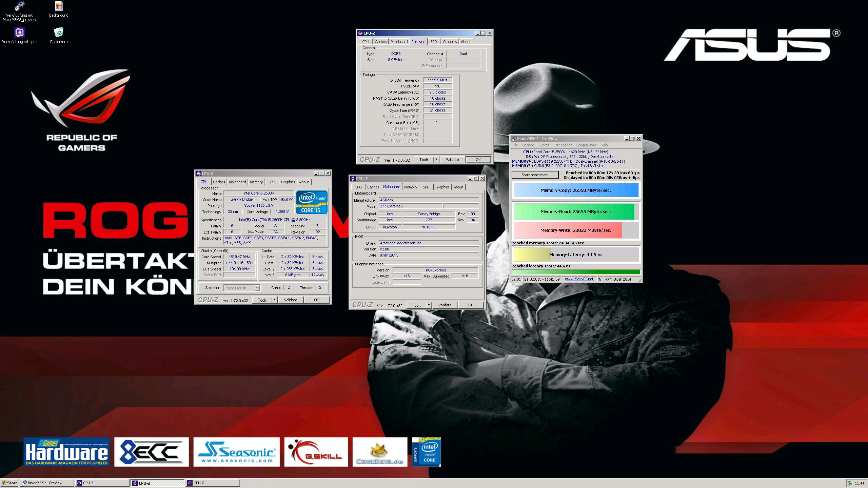Open the File menu in MaxxMEM²

[515, 145]
